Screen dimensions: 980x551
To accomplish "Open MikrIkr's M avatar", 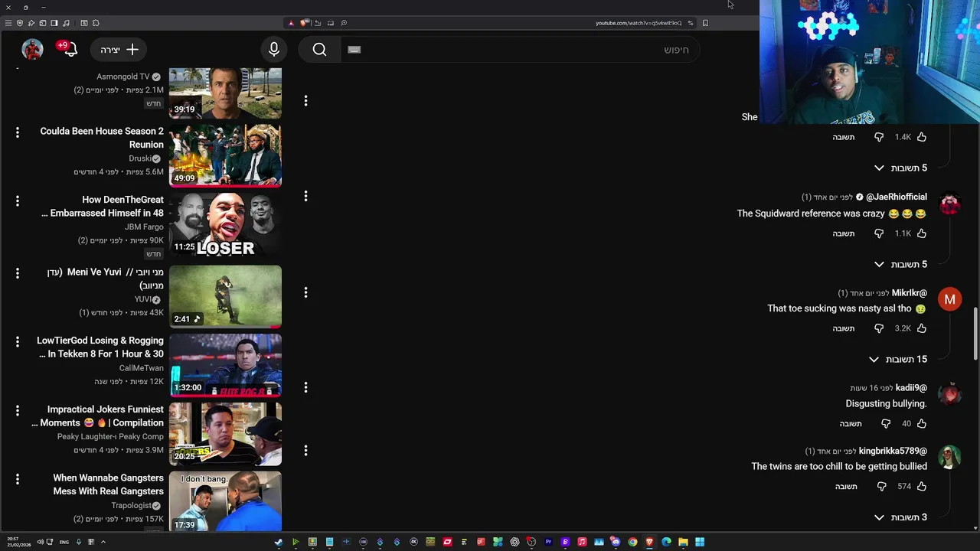I will pyautogui.click(x=949, y=299).
